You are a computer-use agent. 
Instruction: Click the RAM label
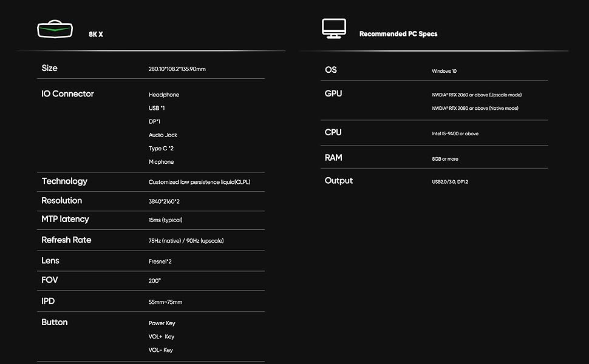(x=333, y=158)
